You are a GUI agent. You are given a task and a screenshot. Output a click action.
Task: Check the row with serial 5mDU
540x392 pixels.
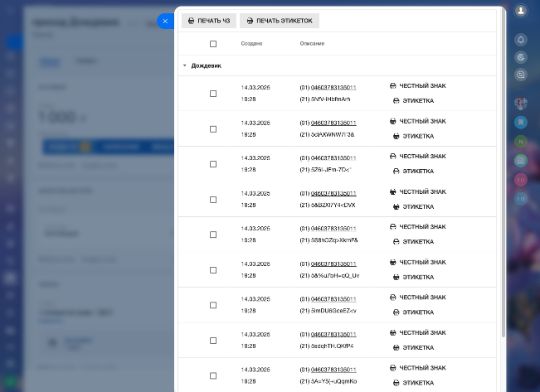pos(213,305)
